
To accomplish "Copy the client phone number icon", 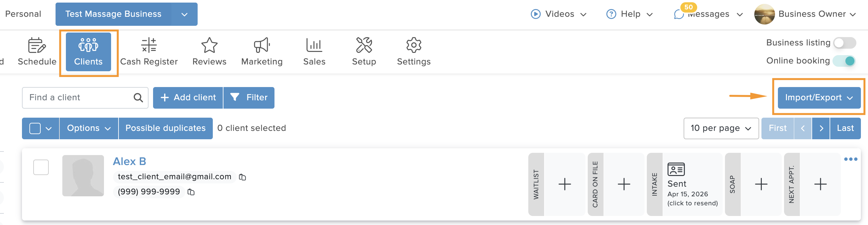I will [x=191, y=192].
